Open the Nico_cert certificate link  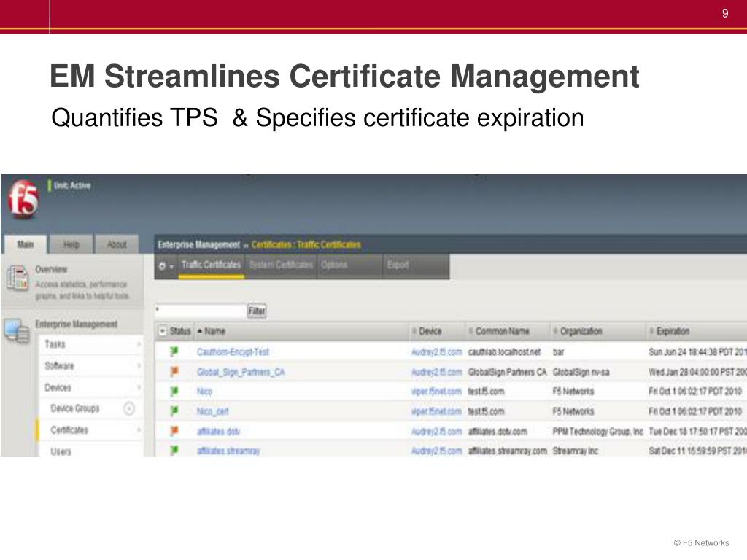tap(213, 411)
